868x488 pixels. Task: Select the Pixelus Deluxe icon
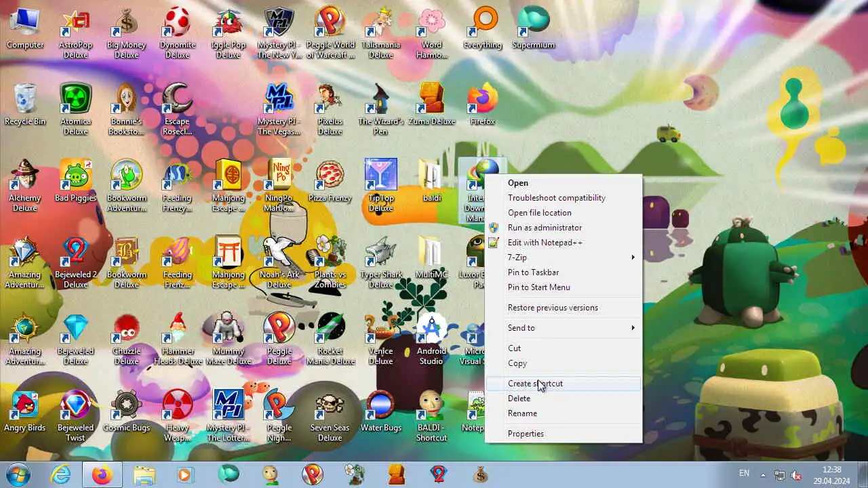coord(330,110)
